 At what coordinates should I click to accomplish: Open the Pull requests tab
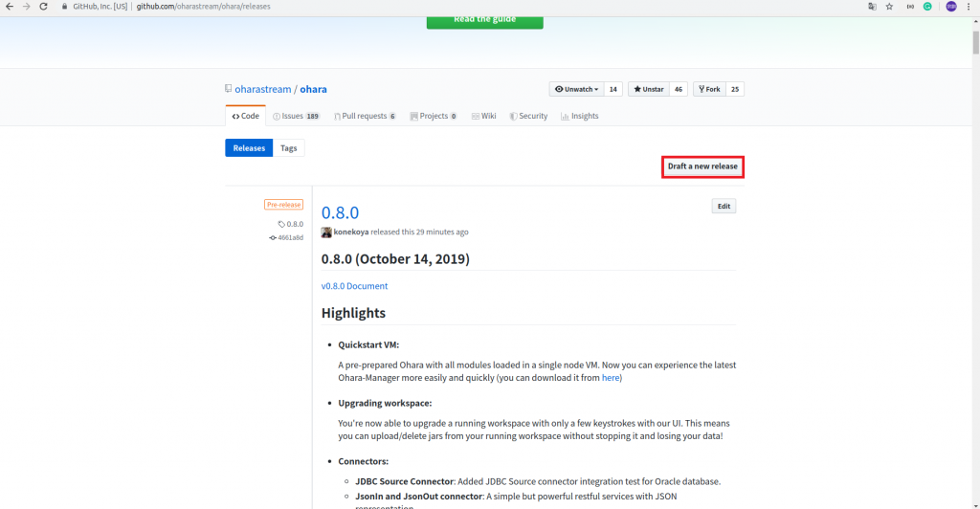click(365, 116)
